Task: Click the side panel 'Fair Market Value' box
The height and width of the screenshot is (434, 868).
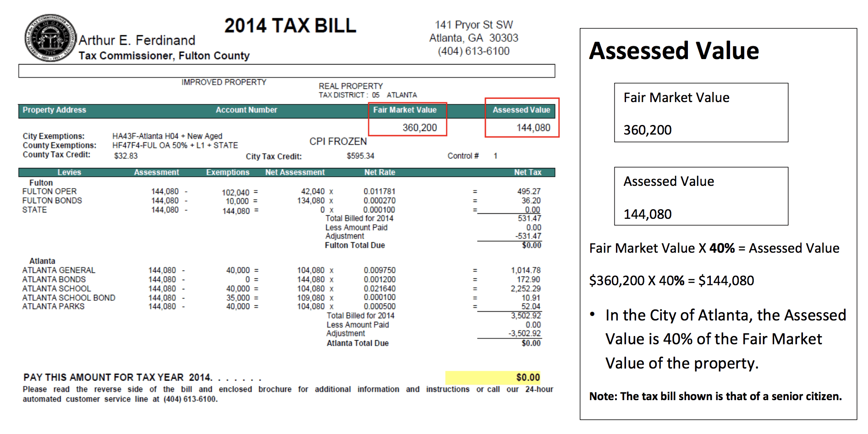Action: pyautogui.click(x=701, y=113)
